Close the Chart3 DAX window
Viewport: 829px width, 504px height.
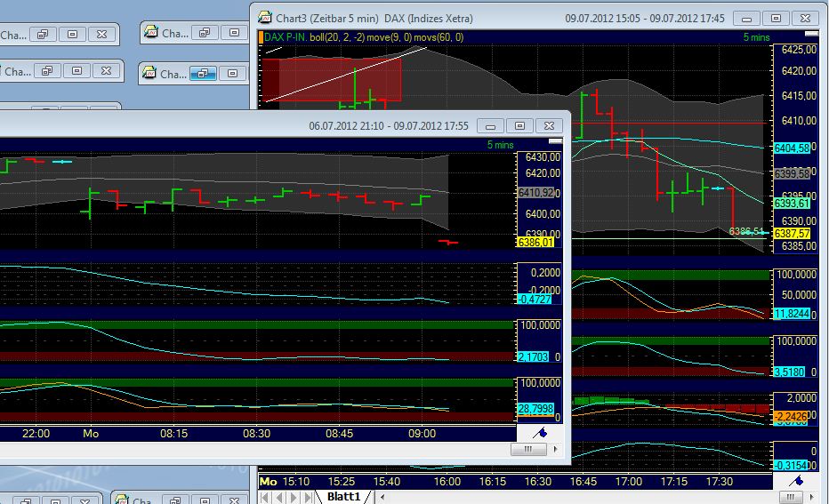(805, 19)
